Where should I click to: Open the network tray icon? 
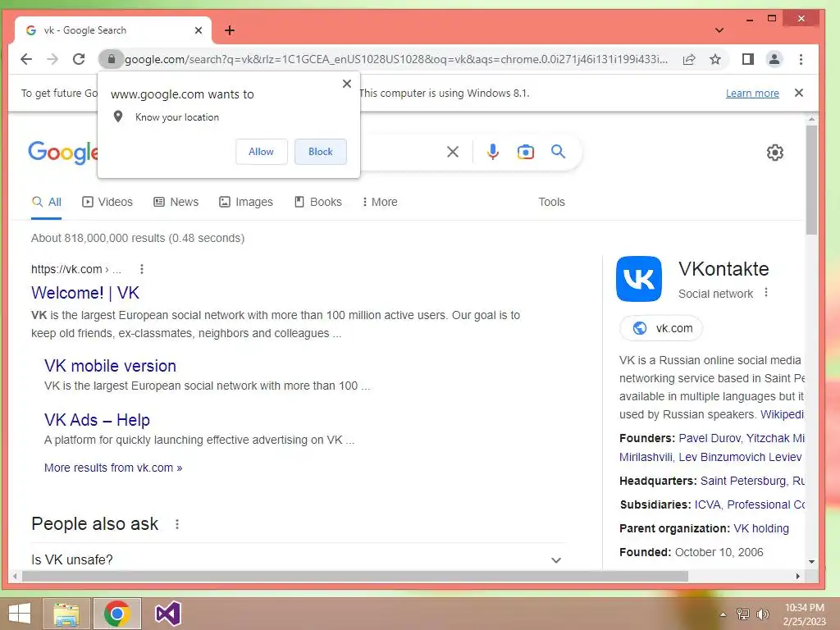point(743,614)
